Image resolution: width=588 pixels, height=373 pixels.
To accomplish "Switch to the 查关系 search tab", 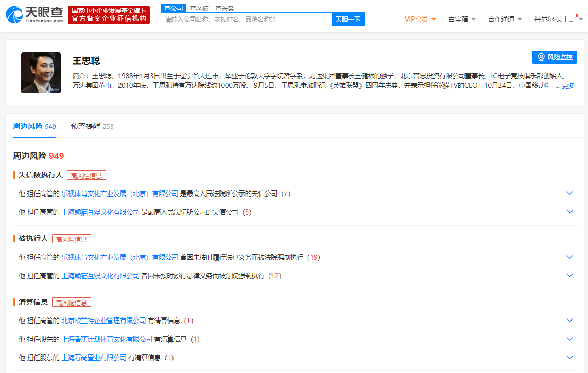I will pos(224,9).
